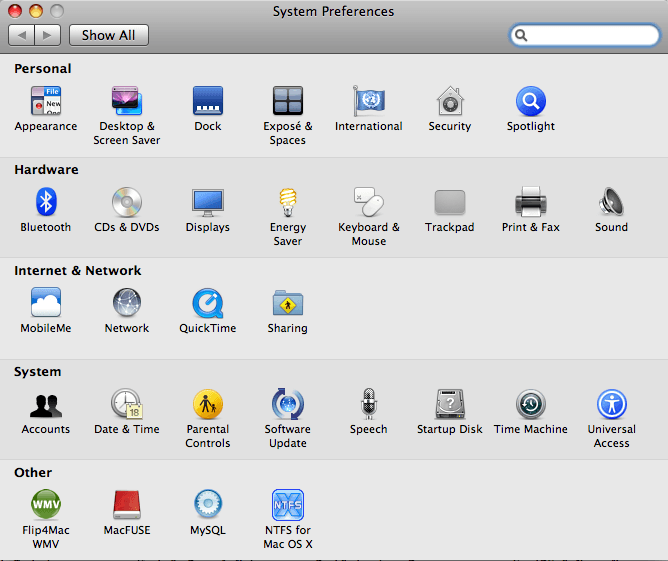Open Startup Disk preferences
Screen dimensions: 668x561
[x=450, y=403]
